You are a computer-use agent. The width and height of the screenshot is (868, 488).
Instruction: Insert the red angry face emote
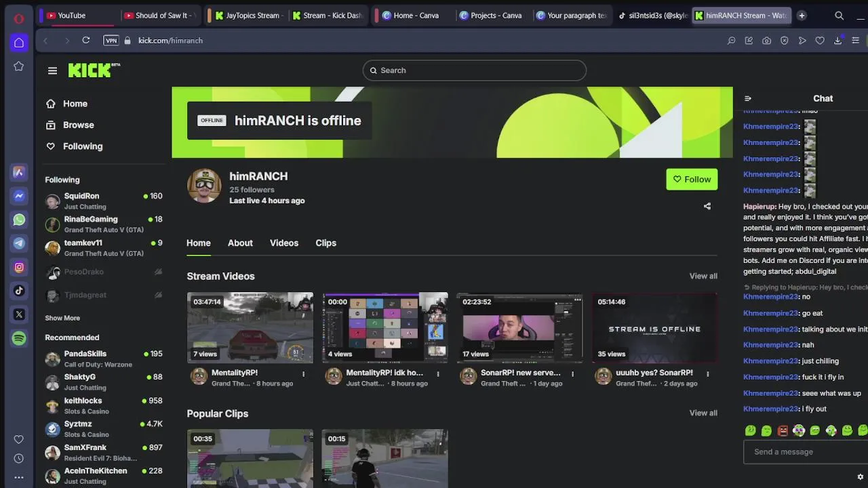[x=783, y=430]
